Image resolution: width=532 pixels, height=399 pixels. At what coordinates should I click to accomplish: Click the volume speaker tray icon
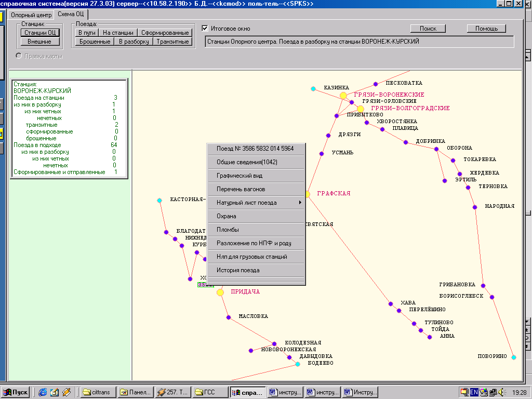(x=502, y=392)
